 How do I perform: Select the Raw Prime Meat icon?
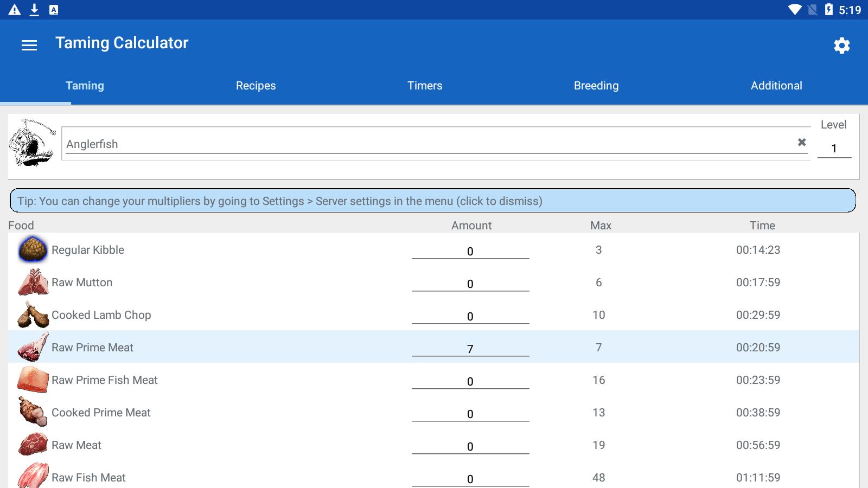click(x=33, y=348)
